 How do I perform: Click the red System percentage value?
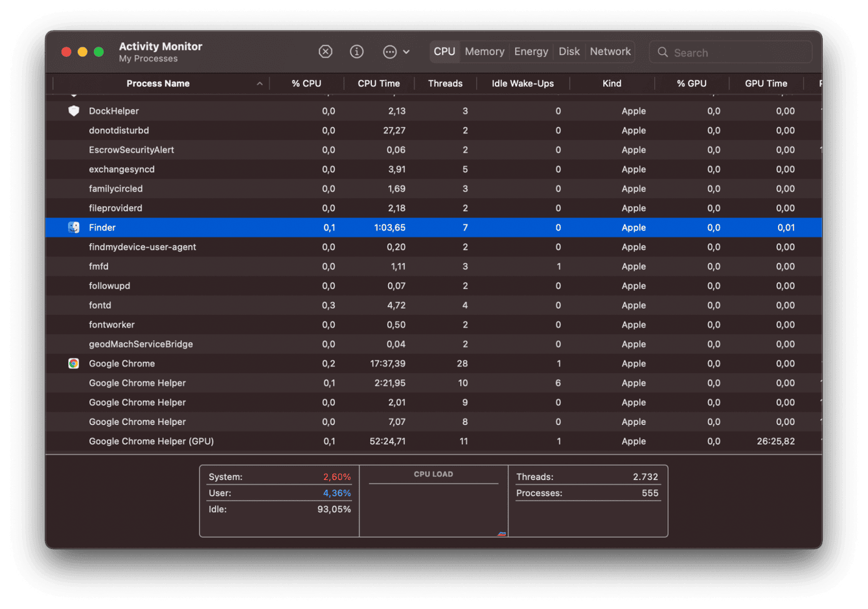(x=336, y=476)
